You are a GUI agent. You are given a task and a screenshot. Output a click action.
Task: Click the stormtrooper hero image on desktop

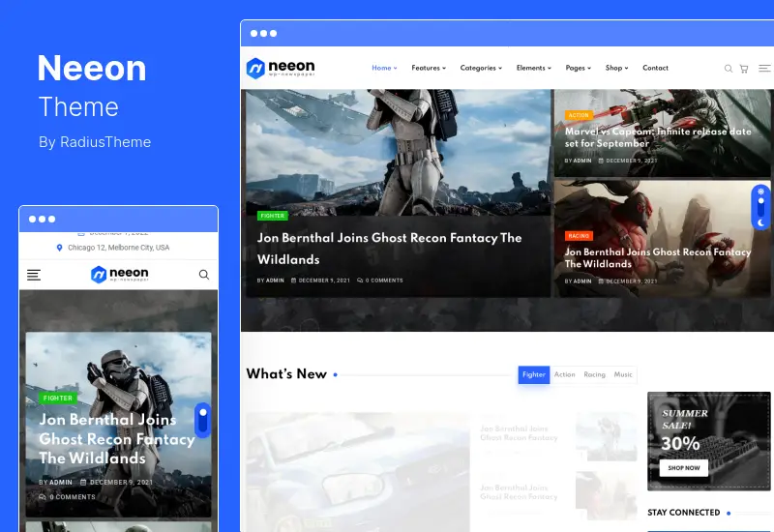pos(398,152)
